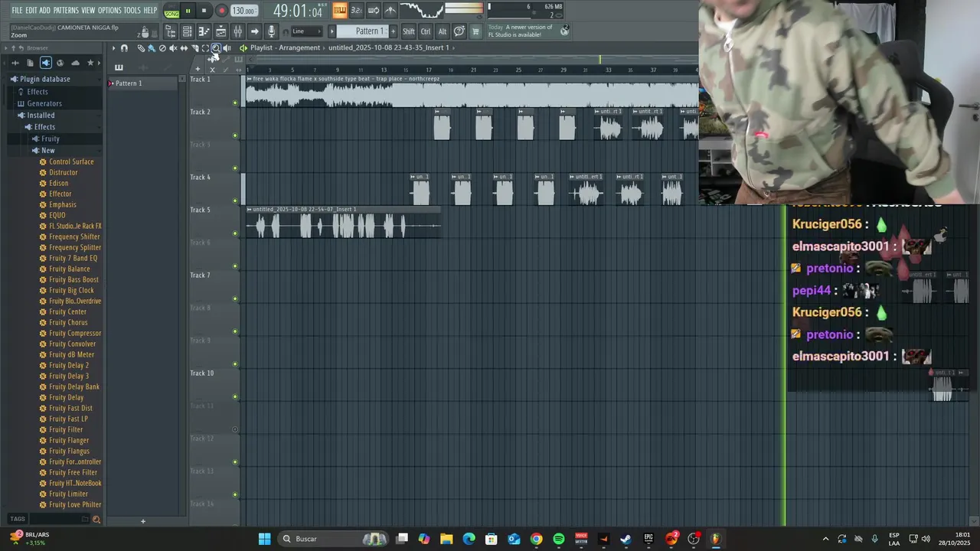The image size is (980, 551).
Task: Open Google Chrome from the taskbar
Action: 536,539
